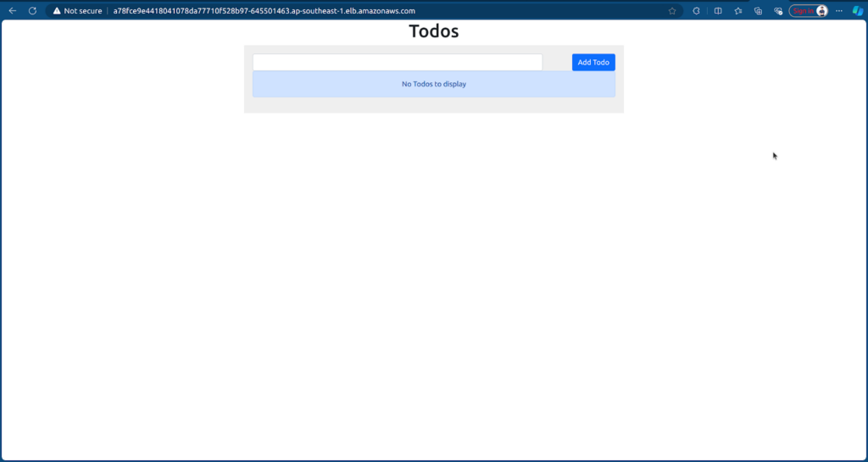The image size is (868, 462).
Task: Reload the page with the refresh icon
Action: tap(32, 11)
